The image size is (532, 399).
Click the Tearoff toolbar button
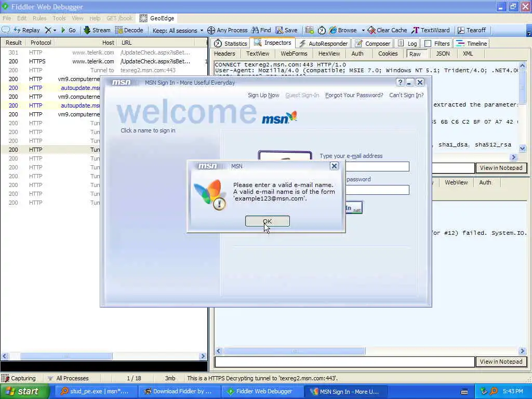coord(472,30)
